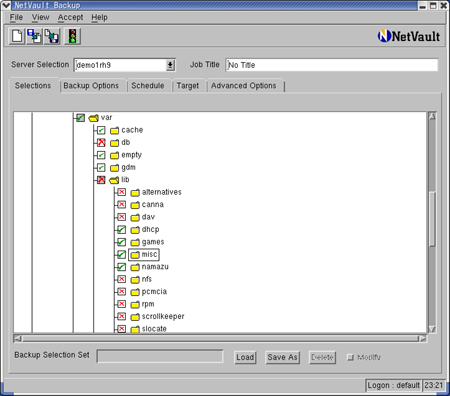Open the window menu icon in title bar
The image size is (450, 396).
click(6, 5)
